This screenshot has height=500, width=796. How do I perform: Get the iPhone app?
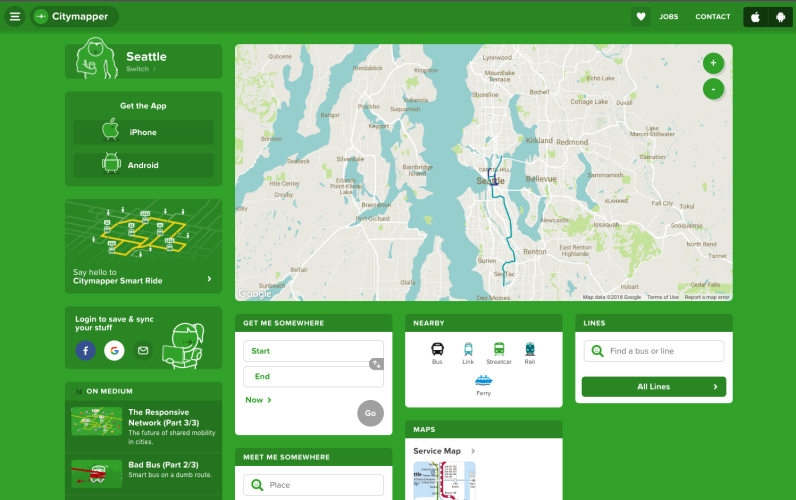pyautogui.click(x=143, y=132)
